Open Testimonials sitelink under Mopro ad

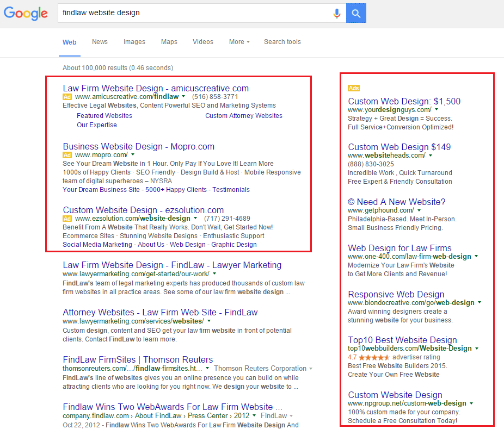tap(231, 190)
